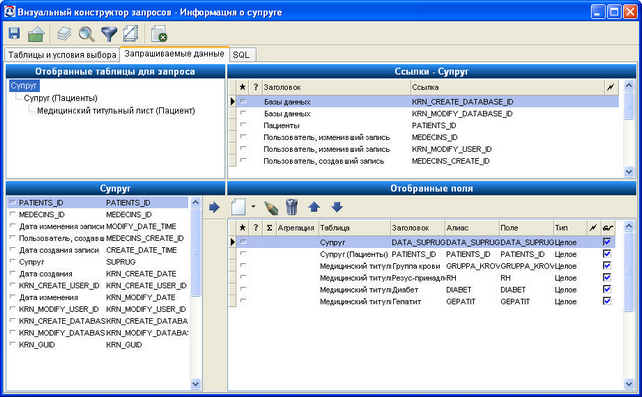Click the glasses visibility column header

coord(607,228)
